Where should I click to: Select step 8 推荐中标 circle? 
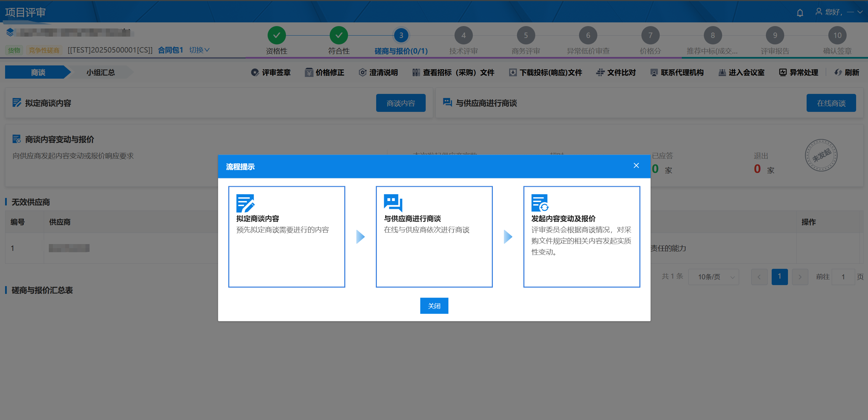point(713,35)
